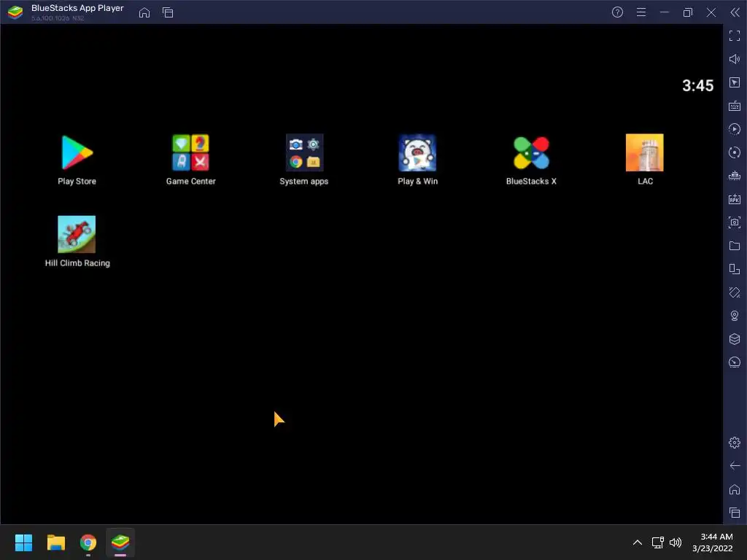Click BlueStacks taskbar icon
This screenshot has height=560, width=747.
coord(120,542)
